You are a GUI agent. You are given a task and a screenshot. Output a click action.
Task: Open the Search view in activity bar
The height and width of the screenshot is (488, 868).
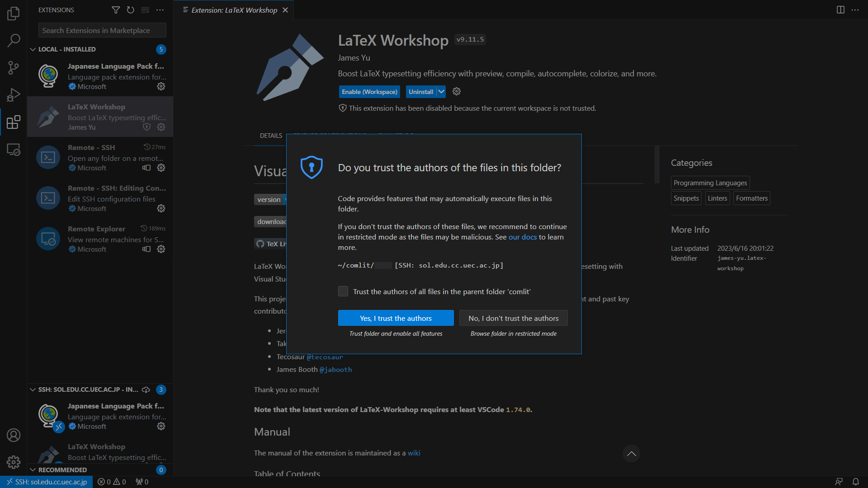click(x=14, y=41)
